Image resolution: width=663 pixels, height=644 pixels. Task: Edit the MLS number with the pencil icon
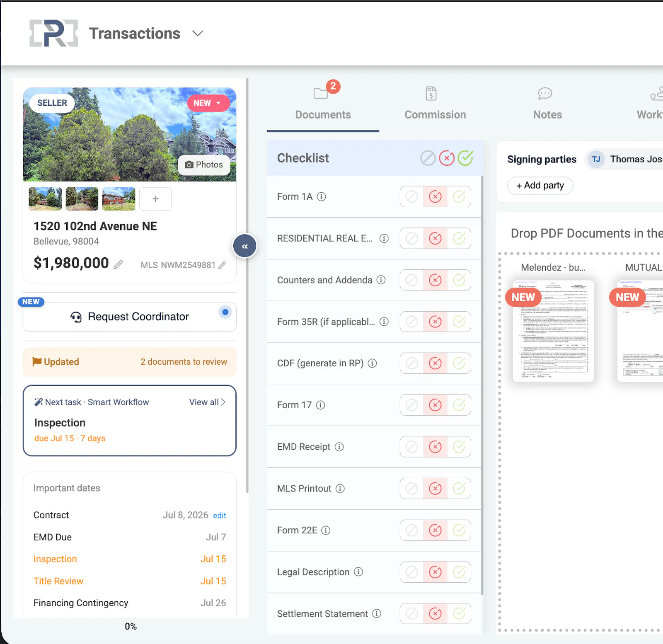(223, 265)
